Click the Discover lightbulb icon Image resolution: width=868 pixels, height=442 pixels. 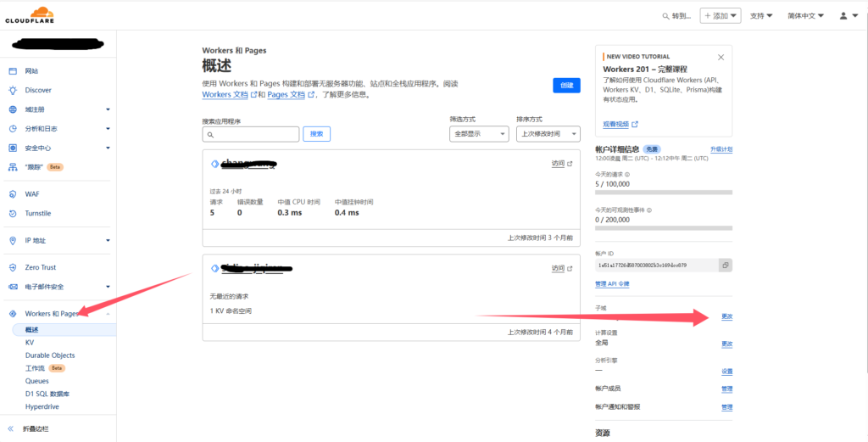coord(13,90)
